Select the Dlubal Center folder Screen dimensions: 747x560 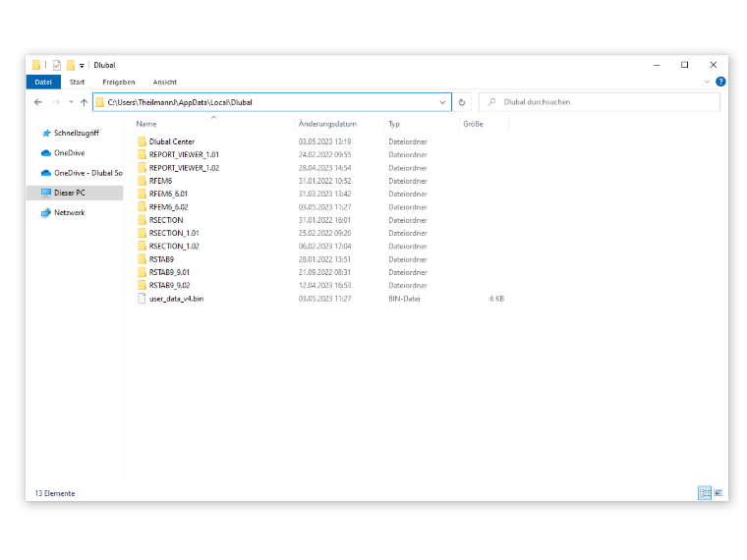pyautogui.click(x=171, y=141)
